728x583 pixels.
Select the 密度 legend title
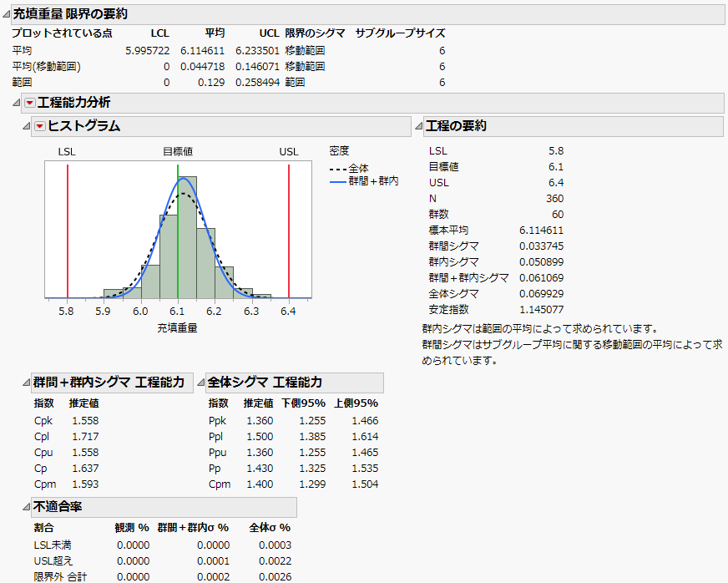click(x=339, y=151)
